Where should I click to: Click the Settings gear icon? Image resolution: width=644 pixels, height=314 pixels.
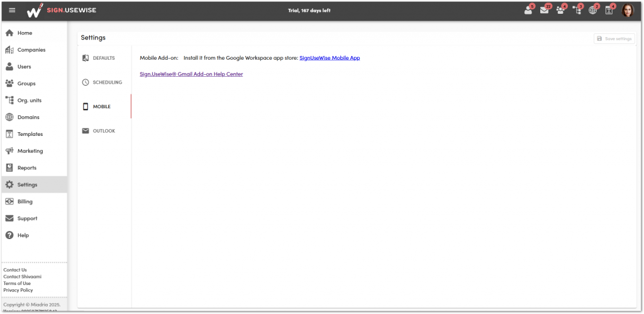(x=9, y=184)
